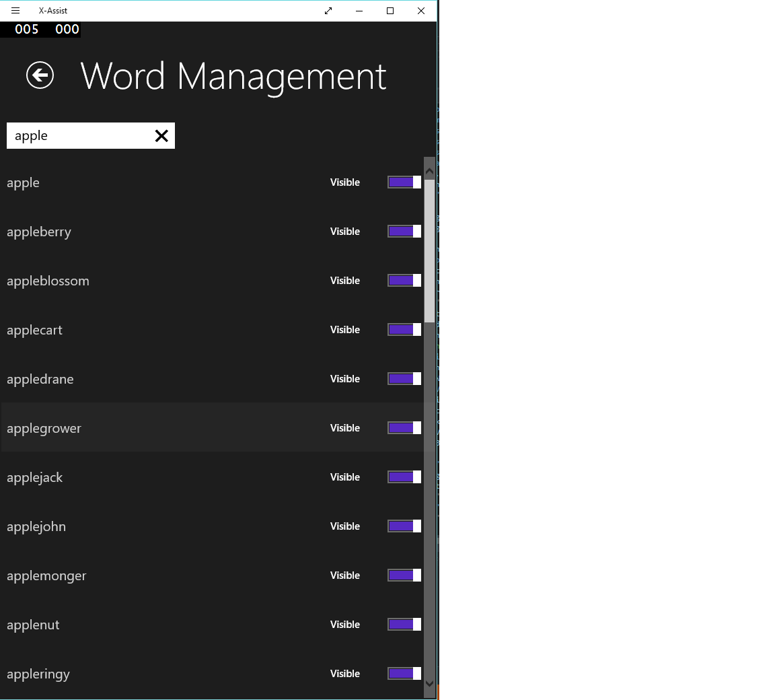Clear the search box with X icon
The width and height of the screenshot is (775, 700).
161,136
